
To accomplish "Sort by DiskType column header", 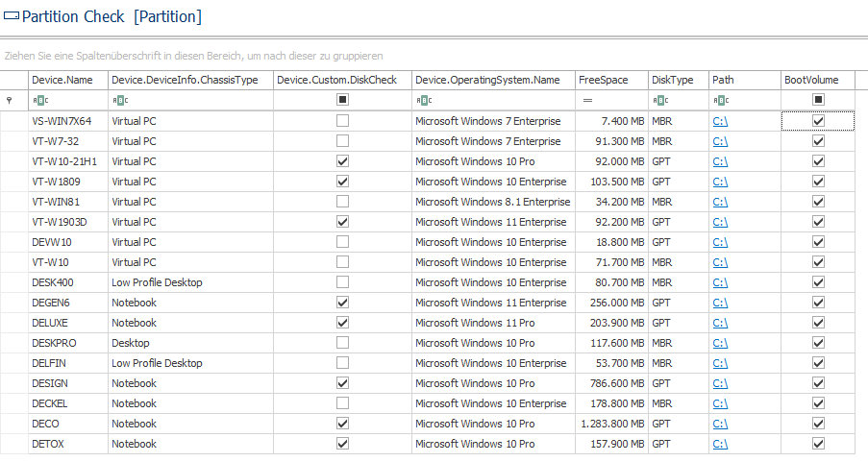I will coord(679,80).
